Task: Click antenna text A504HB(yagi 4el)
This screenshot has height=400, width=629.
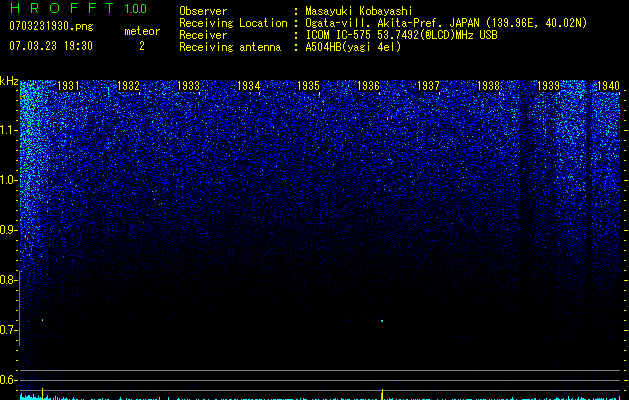Action: (x=353, y=47)
